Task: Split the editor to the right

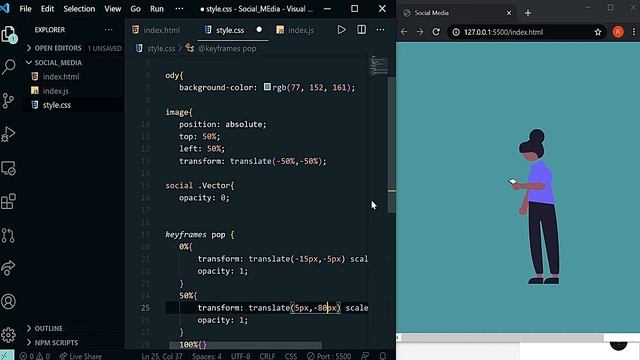Action: point(361,30)
